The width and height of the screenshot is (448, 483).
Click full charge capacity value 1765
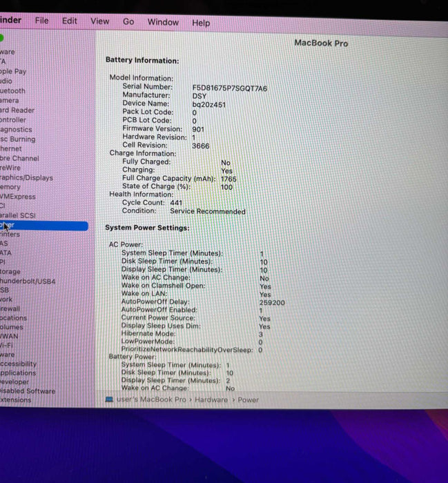[x=228, y=179]
